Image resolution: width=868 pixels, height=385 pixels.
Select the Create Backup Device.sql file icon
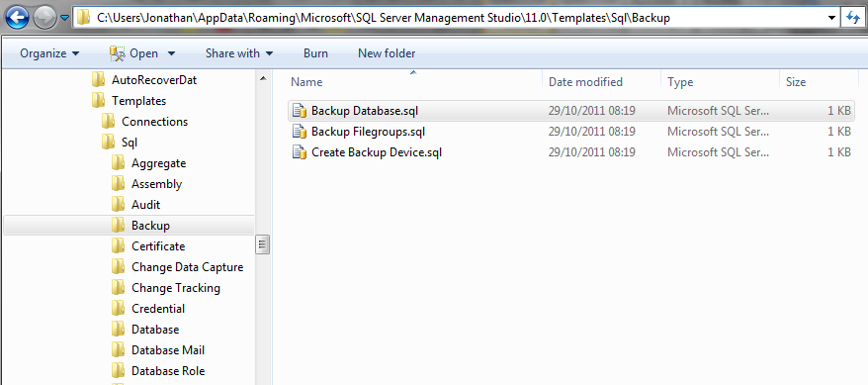click(x=299, y=152)
